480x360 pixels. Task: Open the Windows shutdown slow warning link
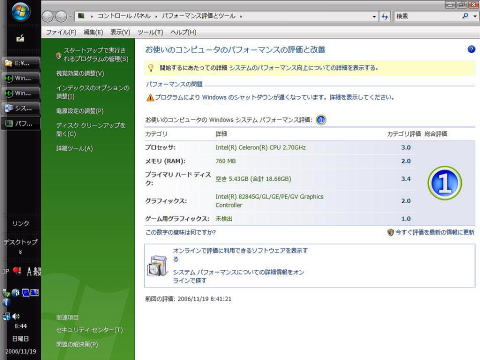coord(274,97)
